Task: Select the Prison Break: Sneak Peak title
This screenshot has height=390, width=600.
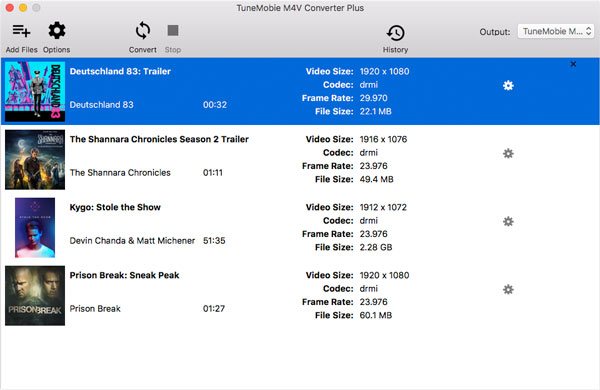Action: click(x=124, y=275)
